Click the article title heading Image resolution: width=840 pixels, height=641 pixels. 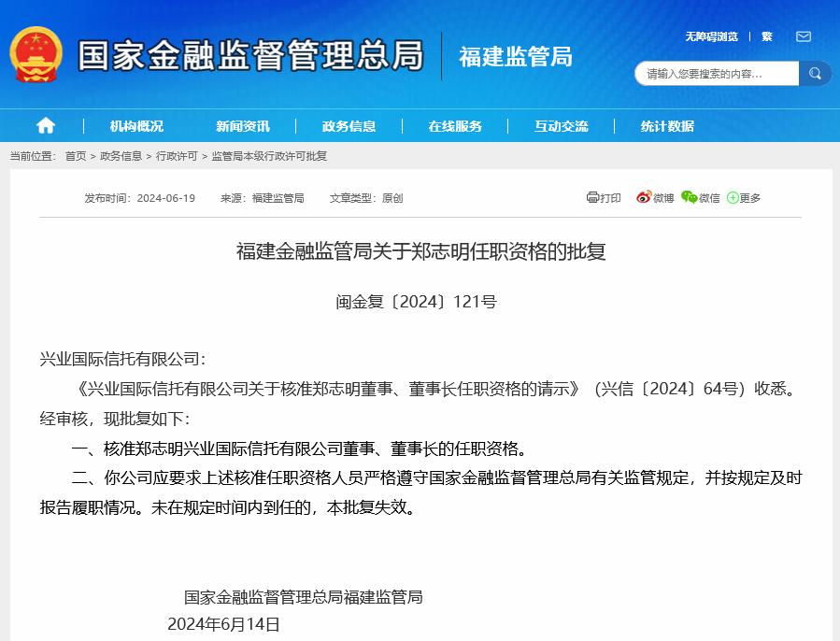(421, 251)
